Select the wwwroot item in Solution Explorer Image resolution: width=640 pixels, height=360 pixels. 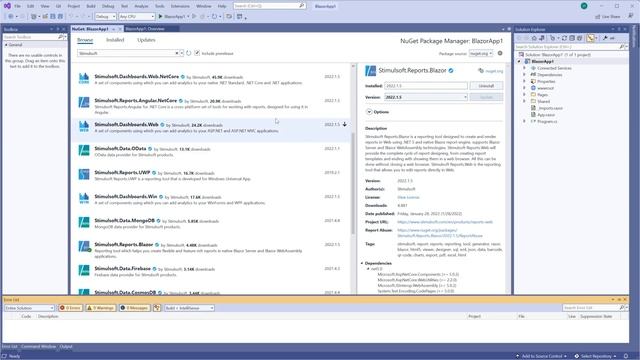pos(545,88)
